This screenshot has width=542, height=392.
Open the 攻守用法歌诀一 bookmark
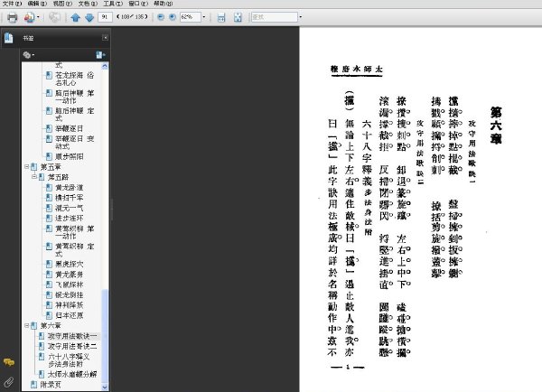click(x=72, y=336)
